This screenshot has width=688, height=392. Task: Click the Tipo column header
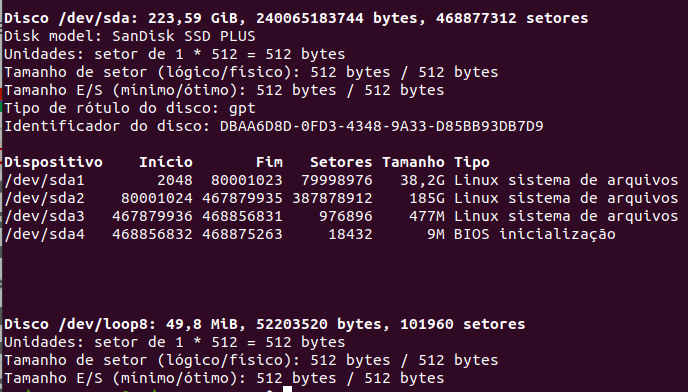(472, 162)
